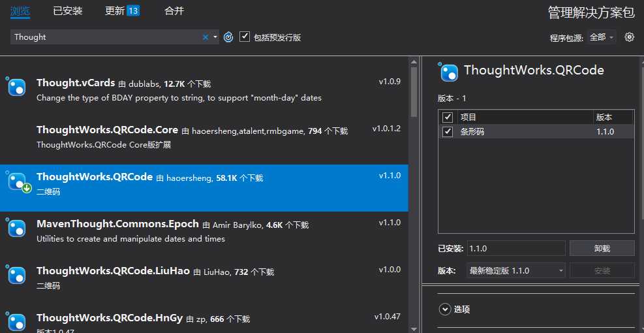The height and width of the screenshot is (333, 644).
Task: Open the 程序包源 全部 dropdown
Action: coord(602,37)
